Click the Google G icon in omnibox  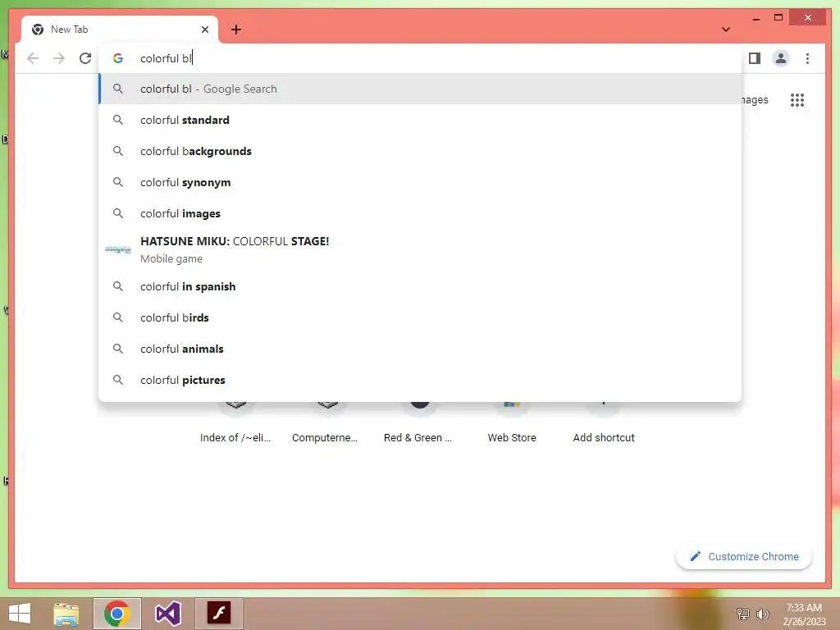(x=118, y=58)
